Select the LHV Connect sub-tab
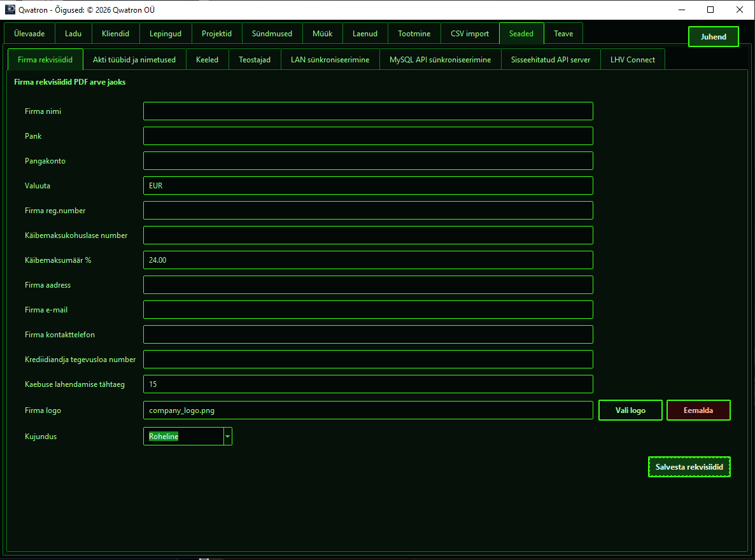This screenshot has height=560, width=755. (x=633, y=60)
